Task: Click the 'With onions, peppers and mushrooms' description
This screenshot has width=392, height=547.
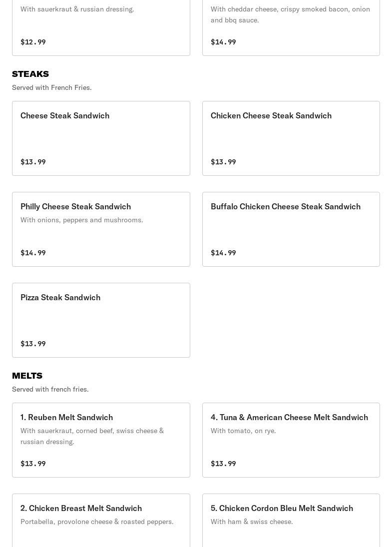Action: (x=81, y=220)
